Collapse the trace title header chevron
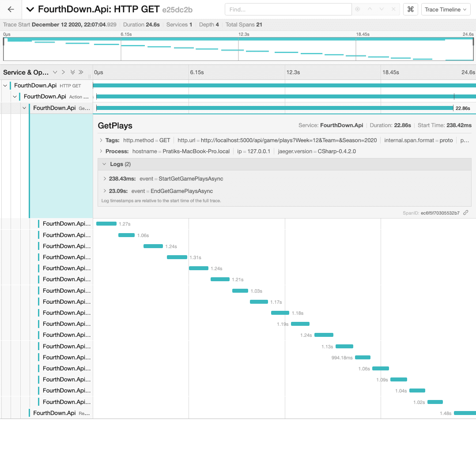This screenshot has height=449, width=476. coord(30,9)
